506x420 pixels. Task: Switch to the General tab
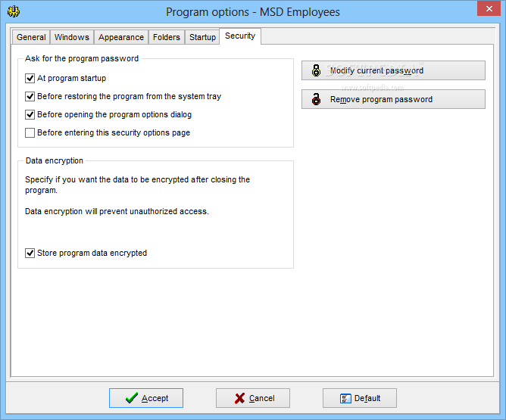31,37
